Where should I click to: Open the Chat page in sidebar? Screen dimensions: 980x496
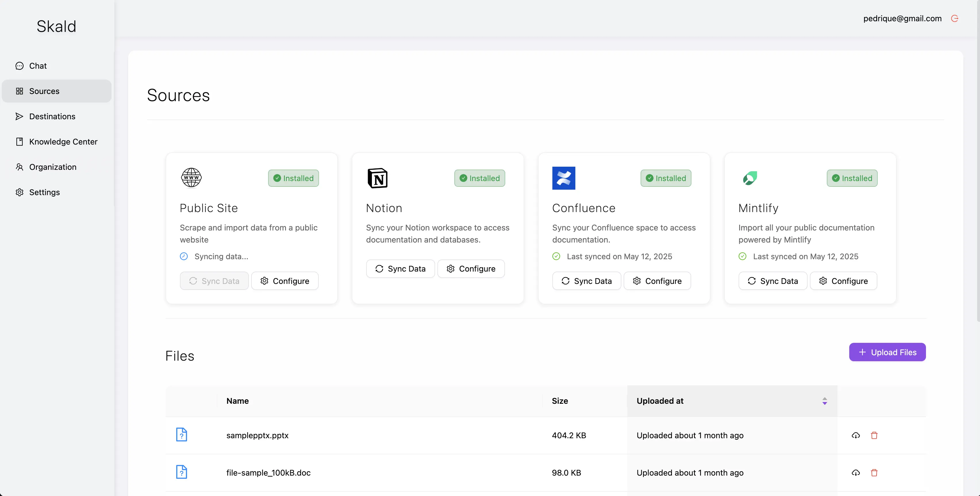56,66
